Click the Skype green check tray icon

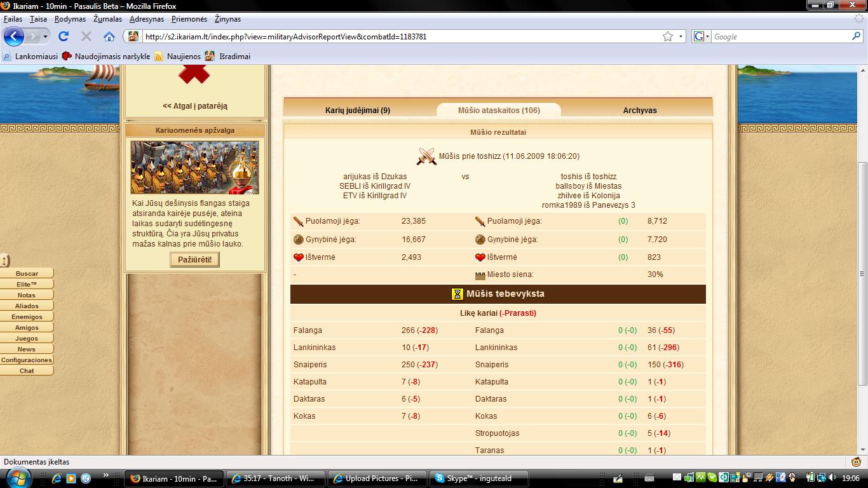[713, 478]
